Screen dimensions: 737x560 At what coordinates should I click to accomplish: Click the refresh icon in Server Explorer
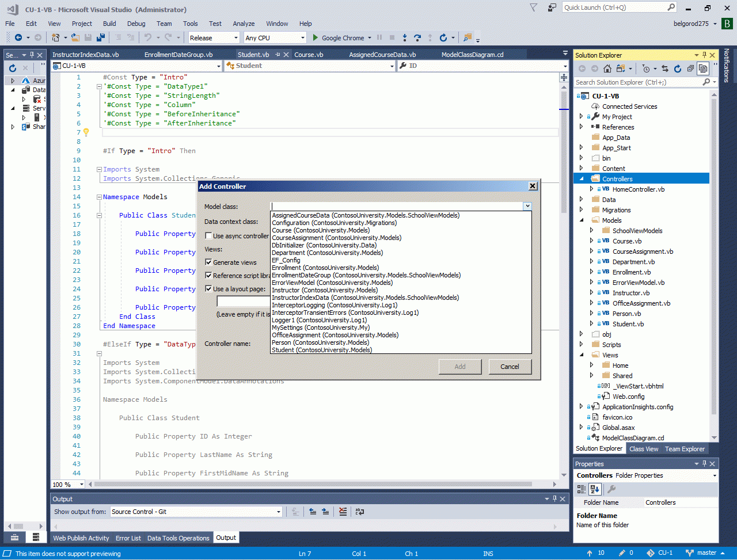[13, 68]
